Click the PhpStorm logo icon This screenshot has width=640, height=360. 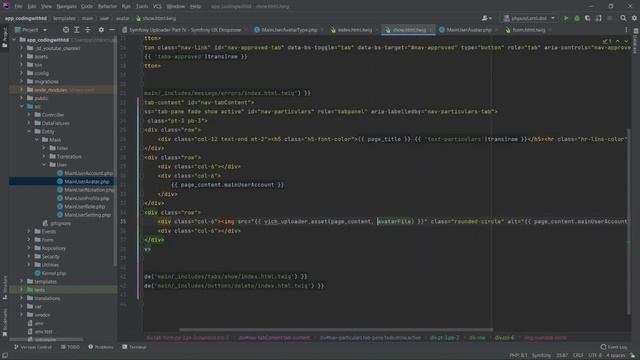[x=6, y=6]
